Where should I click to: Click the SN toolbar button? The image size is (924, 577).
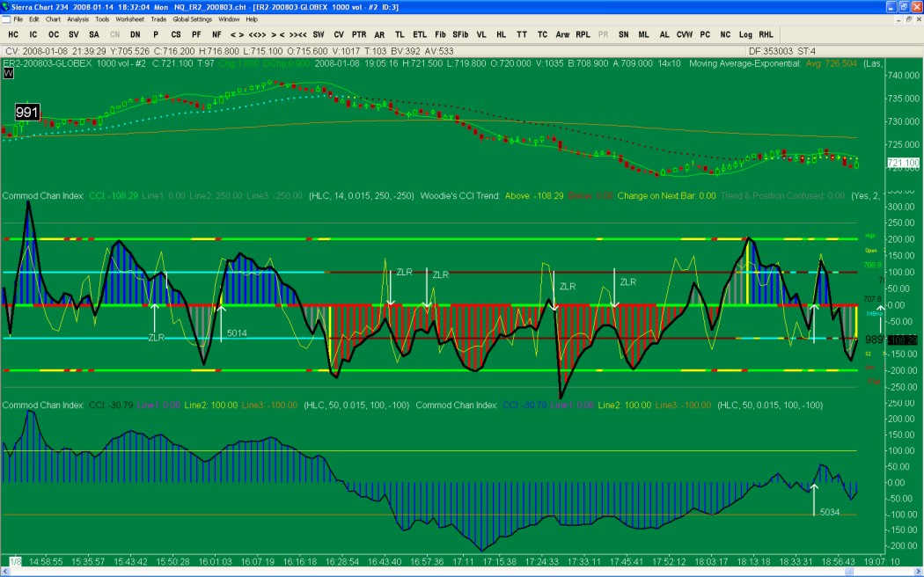[x=623, y=34]
